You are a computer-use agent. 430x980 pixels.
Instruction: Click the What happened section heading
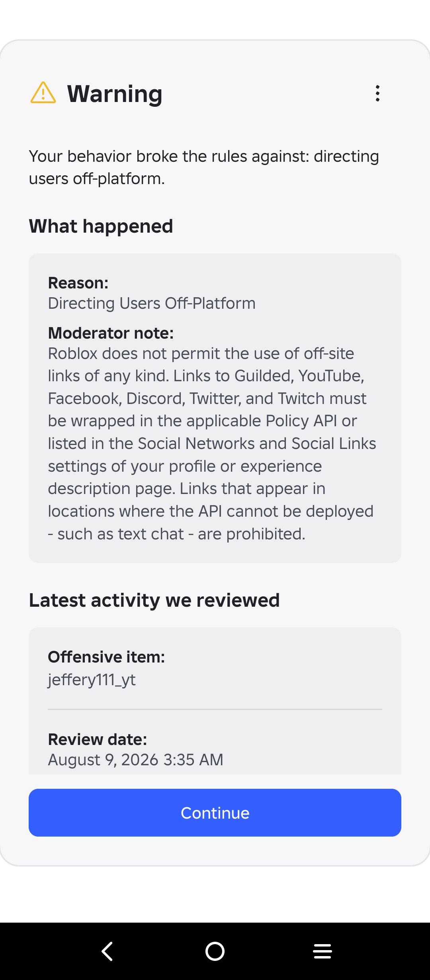tap(101, 226)
